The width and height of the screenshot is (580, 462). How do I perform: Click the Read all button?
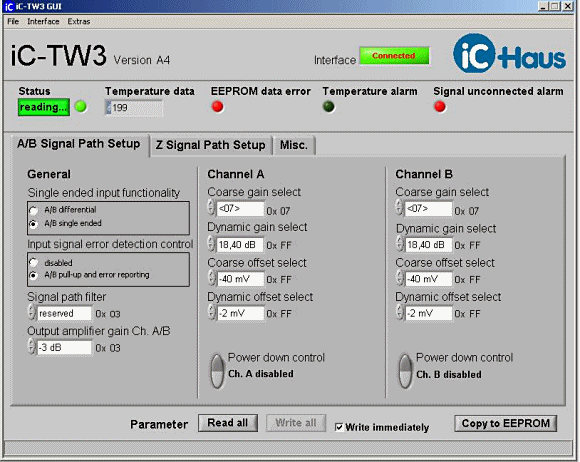tap(228, 423)
